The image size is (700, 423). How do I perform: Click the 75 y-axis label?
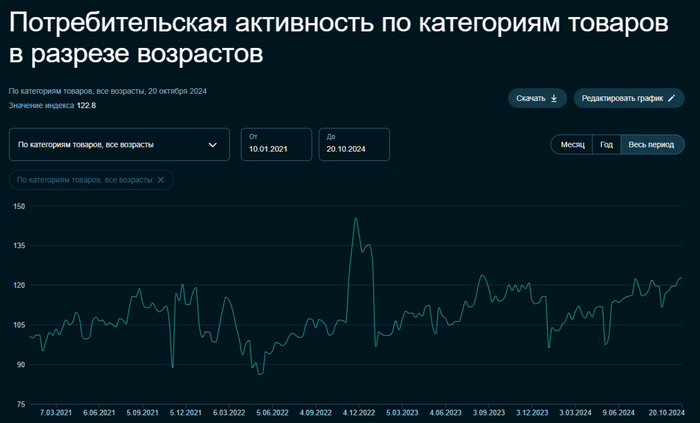pyautogui.click(x=21, y=404)
